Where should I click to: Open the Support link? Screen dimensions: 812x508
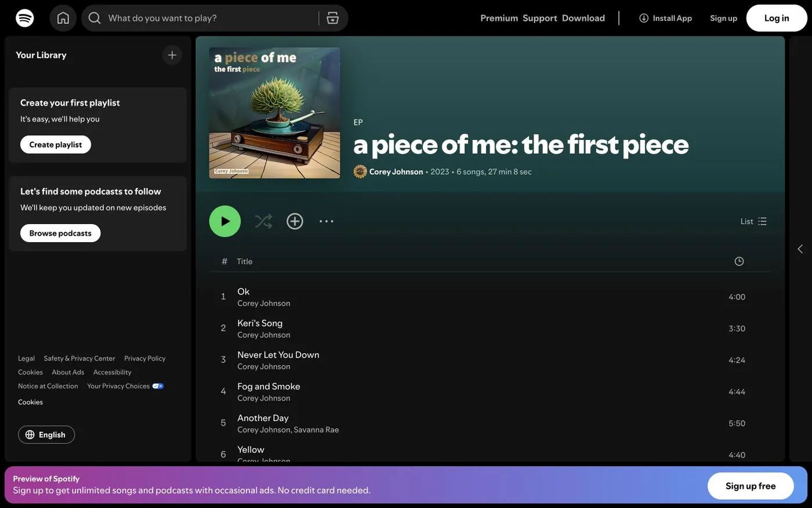[x=540, y=18]
